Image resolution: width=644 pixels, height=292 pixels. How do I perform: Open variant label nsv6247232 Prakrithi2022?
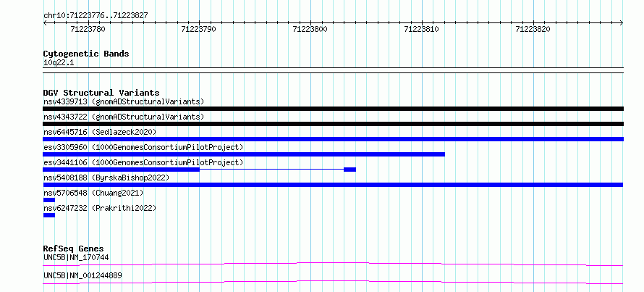[100, 208]
